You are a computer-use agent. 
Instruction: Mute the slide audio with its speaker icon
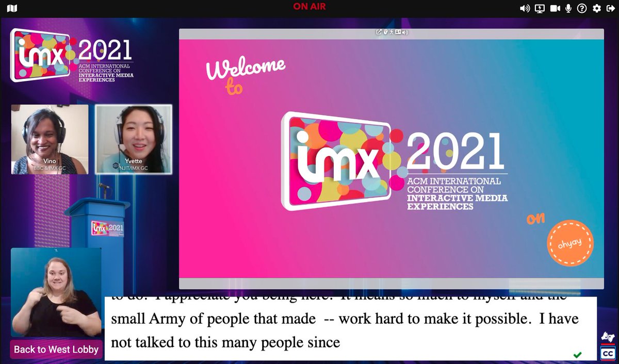[x=404, y=32]
